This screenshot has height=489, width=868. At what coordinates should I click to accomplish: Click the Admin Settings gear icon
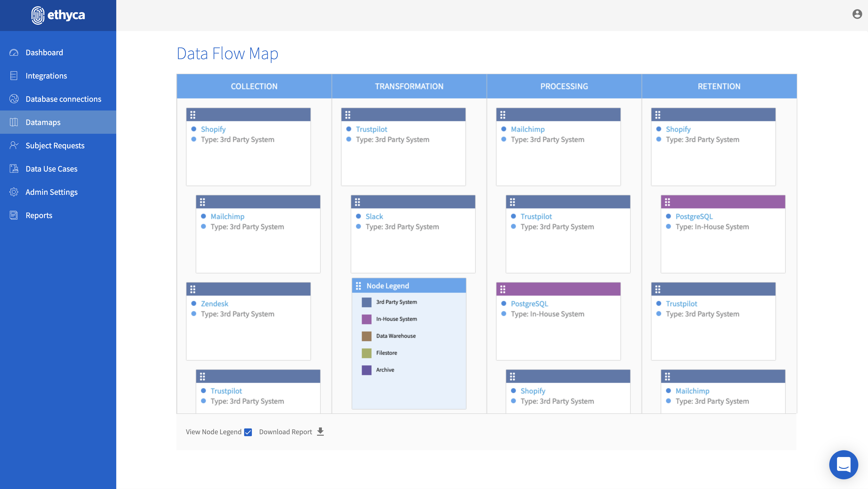14,192
